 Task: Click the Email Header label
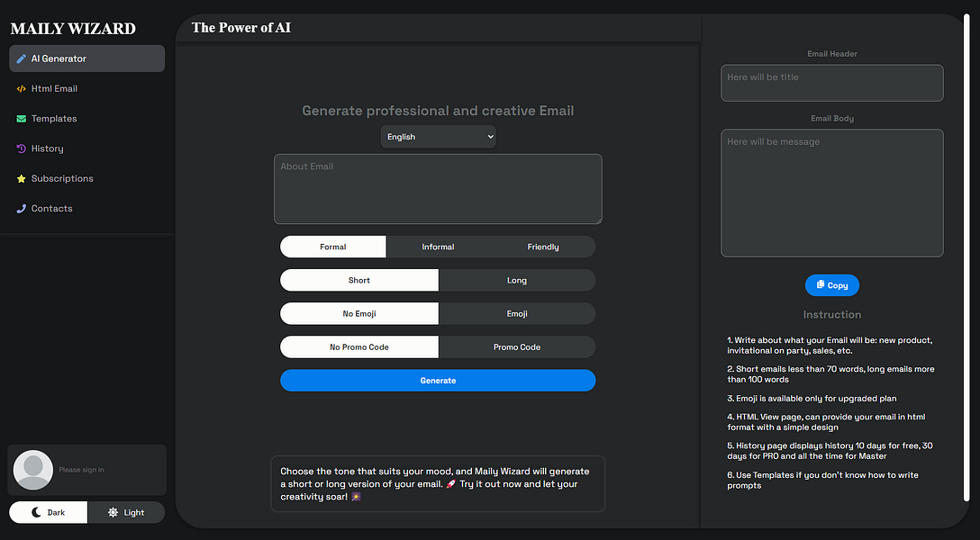[832, 54]
